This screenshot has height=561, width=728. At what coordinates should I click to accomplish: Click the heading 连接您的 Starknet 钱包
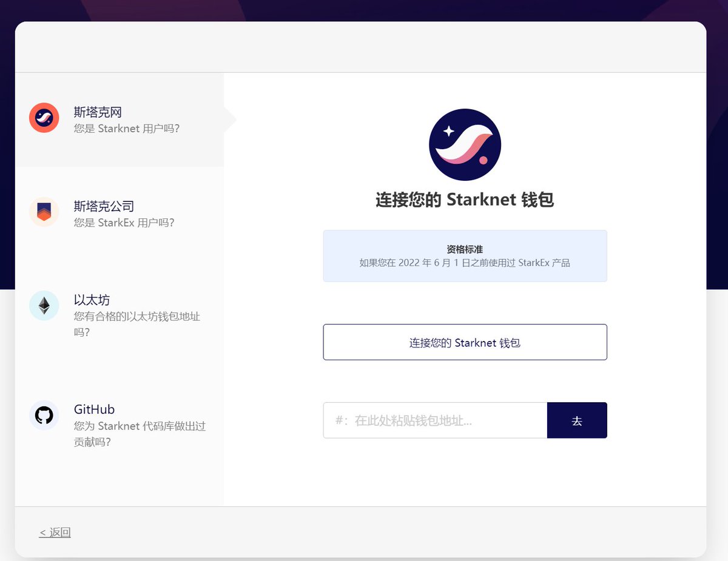tap(465, 200)
